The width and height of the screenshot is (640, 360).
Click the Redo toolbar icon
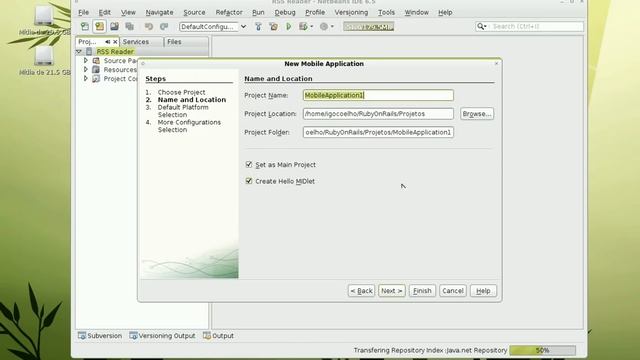[x=164, y=27]
